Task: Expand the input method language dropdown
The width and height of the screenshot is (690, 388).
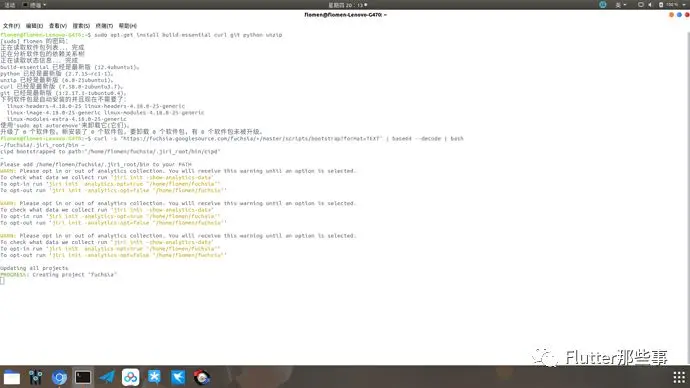Action: [x=620, y=5]
